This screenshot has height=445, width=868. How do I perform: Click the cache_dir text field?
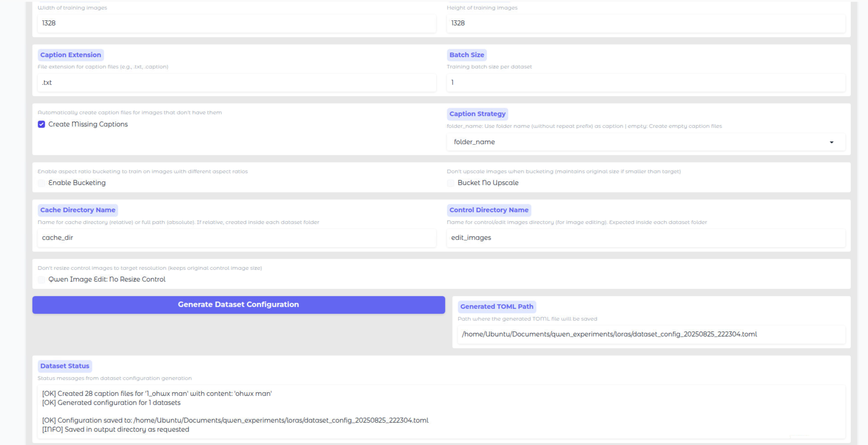tap(237, 238)
